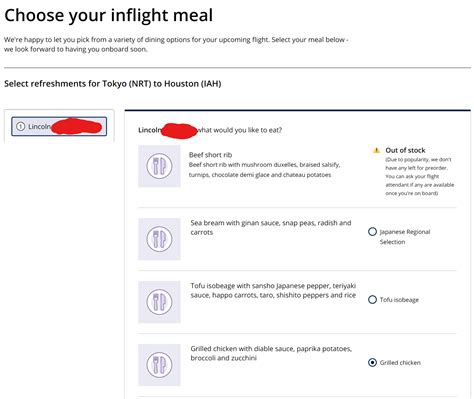The width and height of the screenshot is (474, 399).
Task: Click the Out of stock label
Action: pyautogui.click(x=405, y=150)
